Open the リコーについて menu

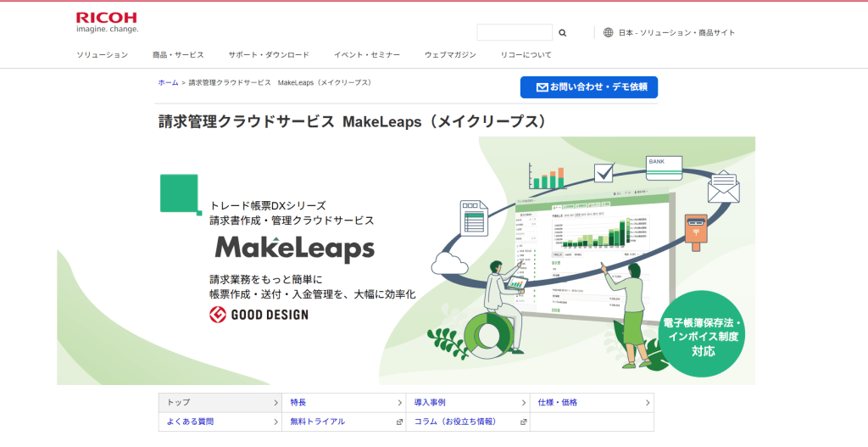[526, 55]
